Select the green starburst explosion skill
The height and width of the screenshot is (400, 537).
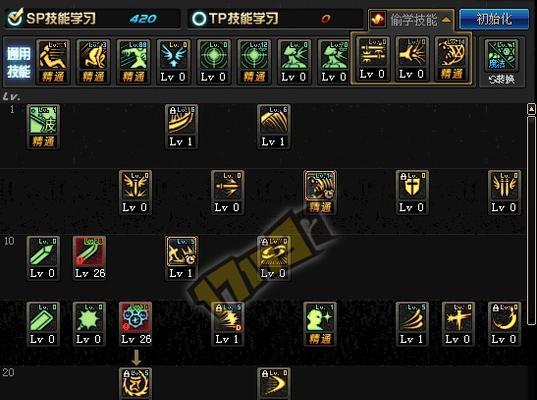[89, 324]
